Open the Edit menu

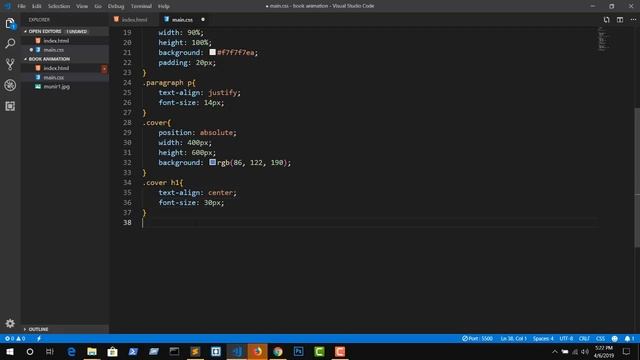click(36, 6)
